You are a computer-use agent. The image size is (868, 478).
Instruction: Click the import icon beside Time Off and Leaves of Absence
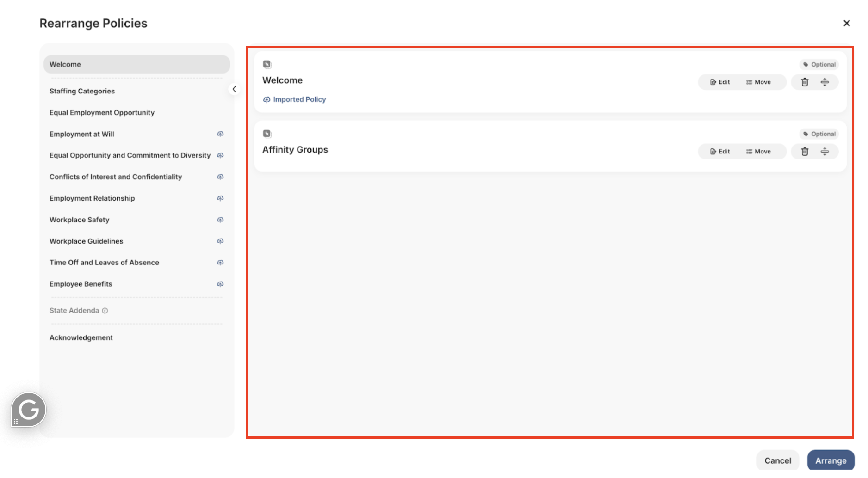(220, 263)
